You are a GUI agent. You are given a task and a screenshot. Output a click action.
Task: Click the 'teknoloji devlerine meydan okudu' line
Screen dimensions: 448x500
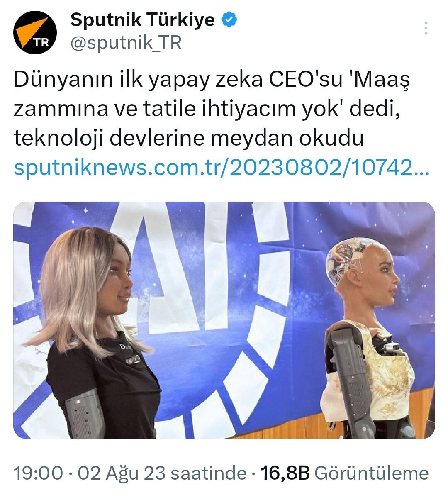(x=189, y=138)
